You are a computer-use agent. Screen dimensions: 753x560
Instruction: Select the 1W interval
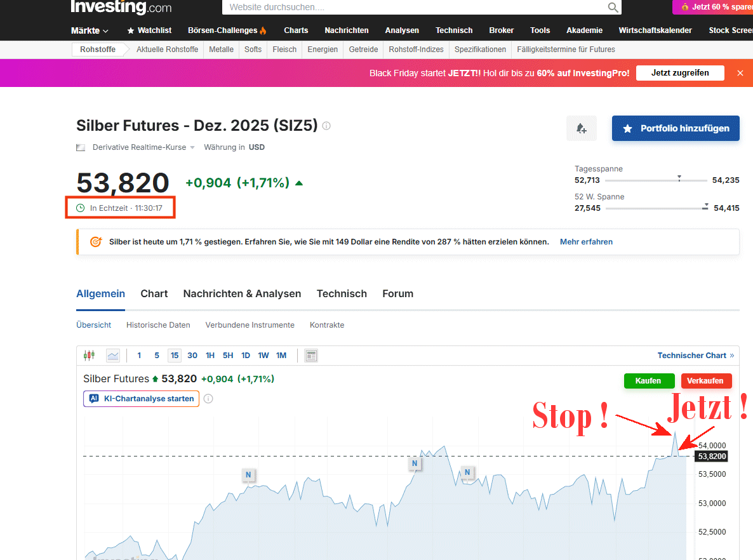[263, 356]
